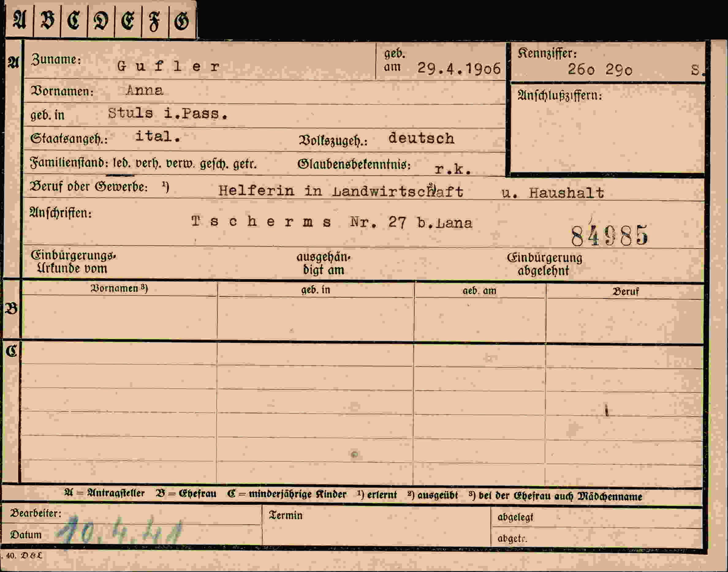The width and height of the screenshot is (728, 572).
Task: Click the 'ausgehändigt am' label
Action: (x=324, y=264)
